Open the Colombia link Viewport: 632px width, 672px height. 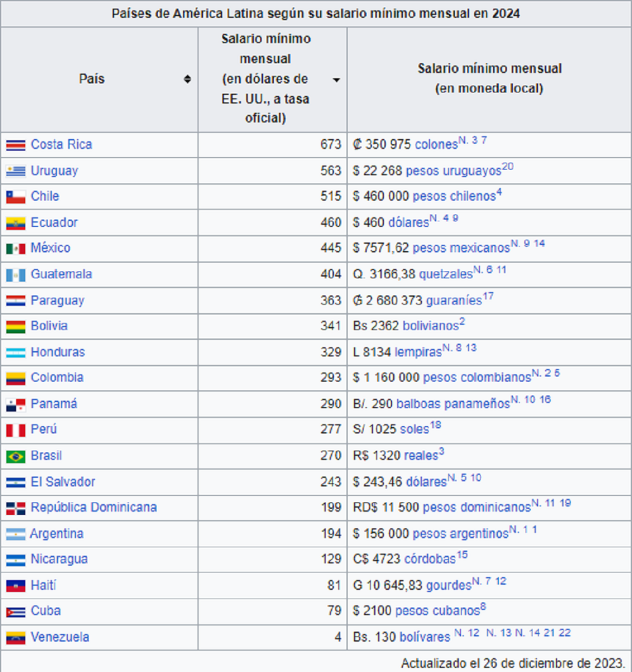coord(57,378)
